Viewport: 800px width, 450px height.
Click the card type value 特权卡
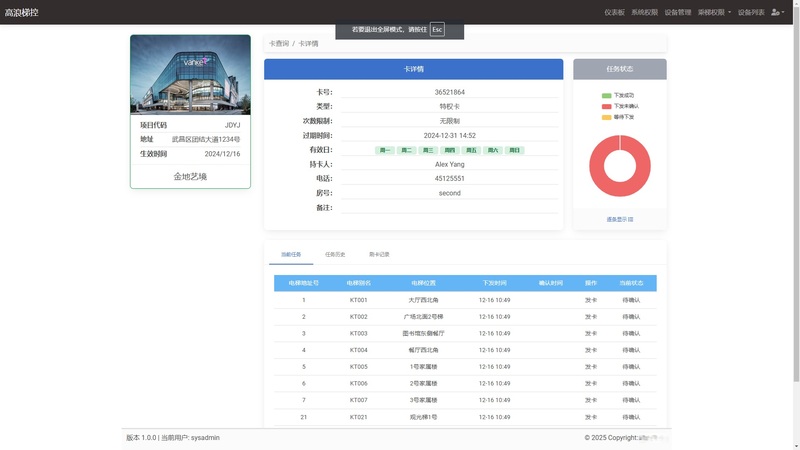(449, 107)
